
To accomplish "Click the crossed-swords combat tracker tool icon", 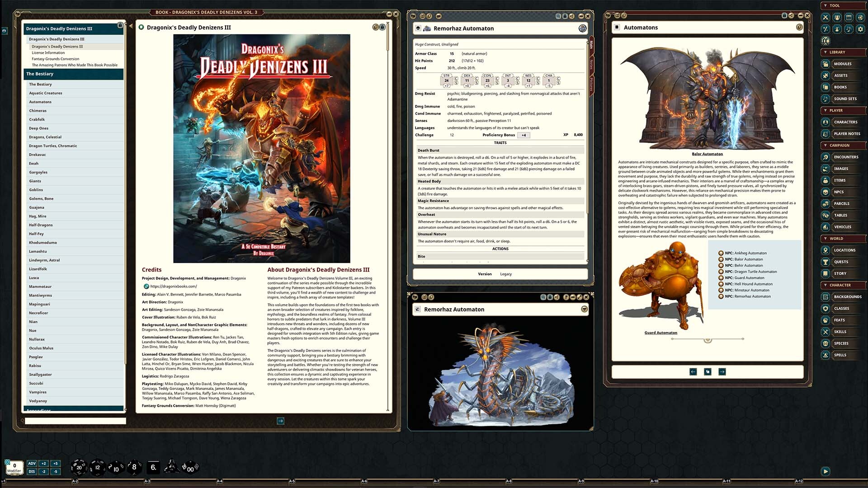I will [x=826, y=17].
